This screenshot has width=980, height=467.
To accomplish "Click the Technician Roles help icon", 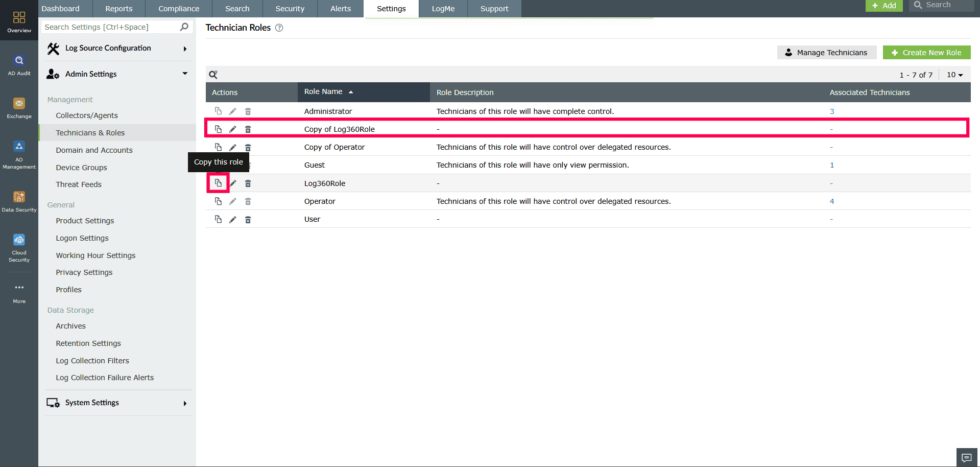I will click(x=279, y=28).
